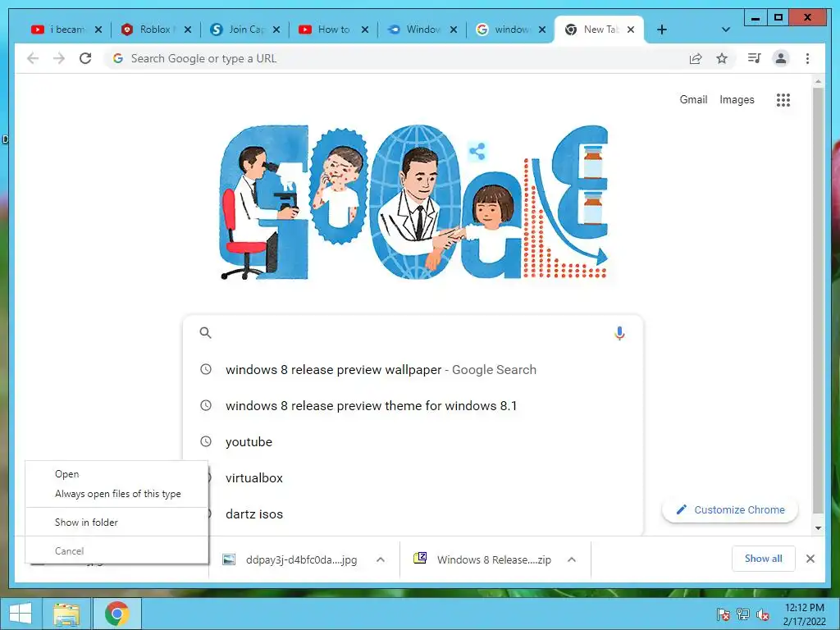The width and height of the screenshot is (840, 630).
Task: Close the Roblox tab
Action: tap(188, 30)
